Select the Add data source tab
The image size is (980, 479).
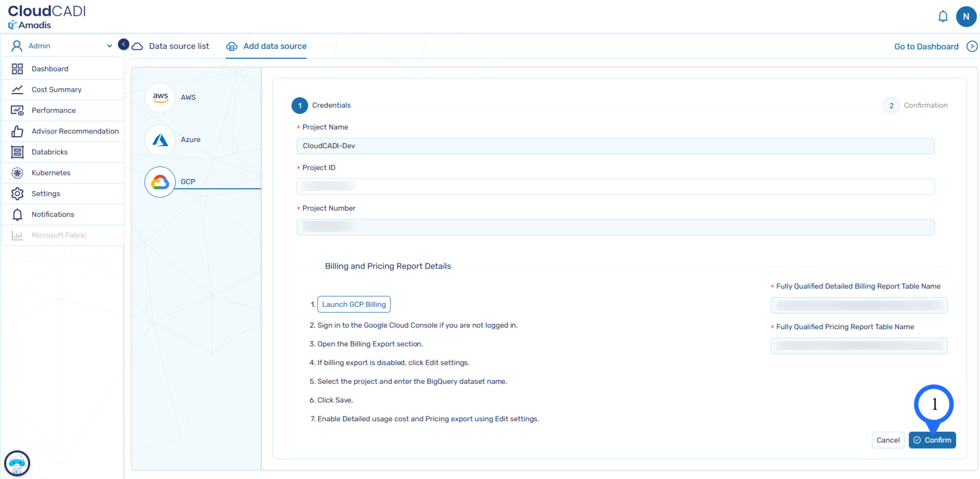pos(274,46)
